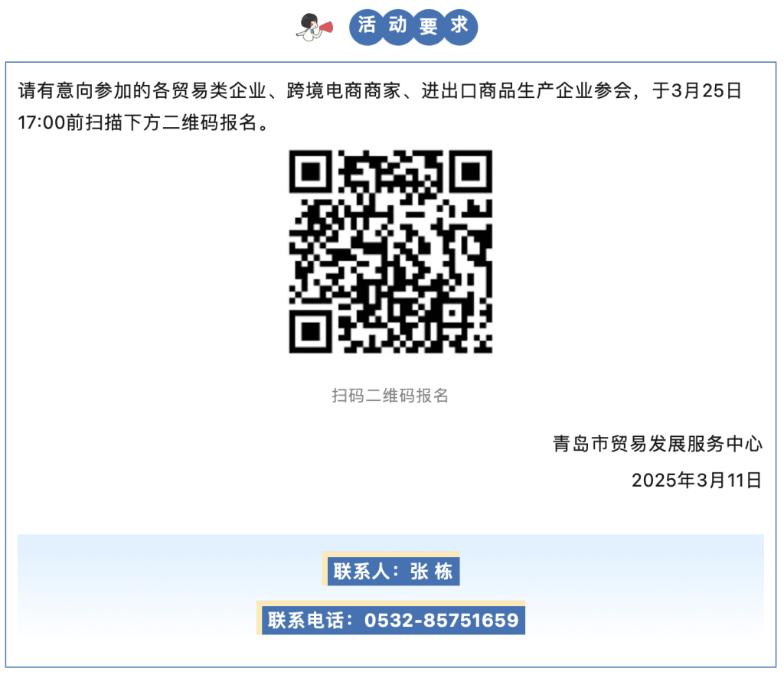This screenshot has width=784, height=678.
Task: Click the QR code's top-right finder square
Action: tap(471, 171)
